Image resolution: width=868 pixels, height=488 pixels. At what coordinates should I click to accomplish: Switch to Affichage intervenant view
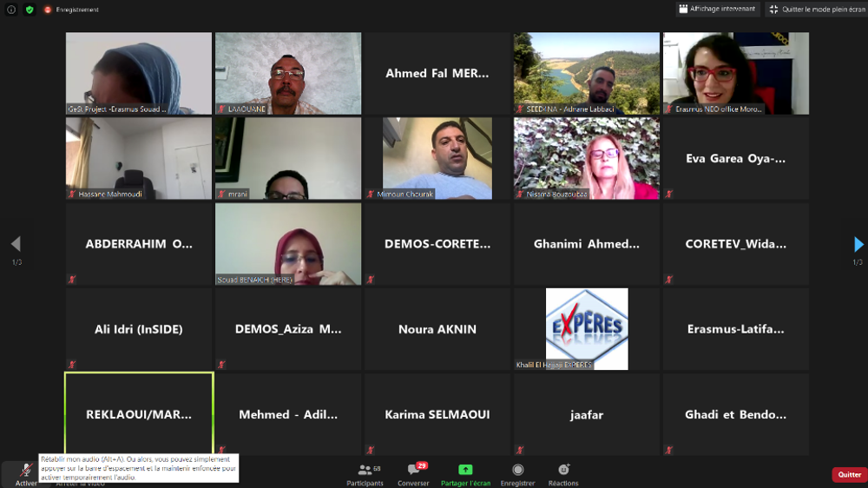719,10
